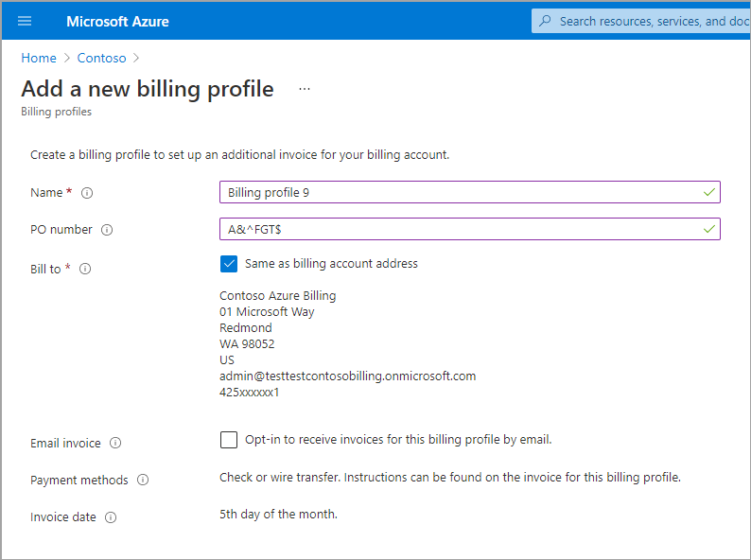Open the ellipsis menu beside page title
The height and width of the screenshot is (560, 751).
tap(305, 89)
